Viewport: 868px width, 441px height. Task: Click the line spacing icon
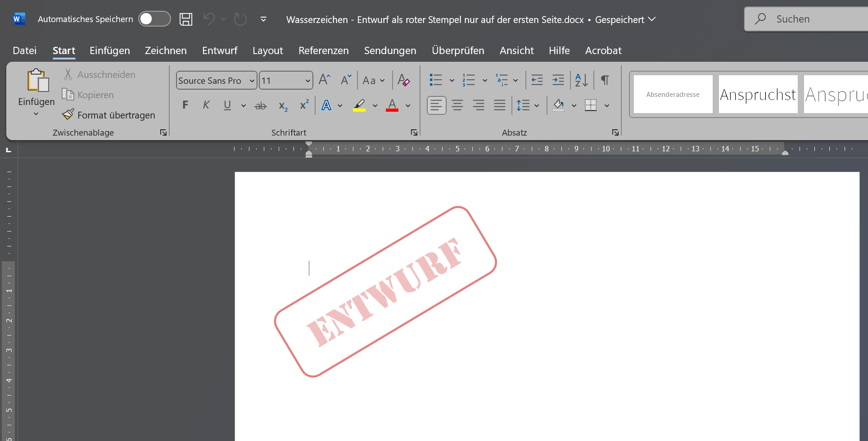pos(523,105)
